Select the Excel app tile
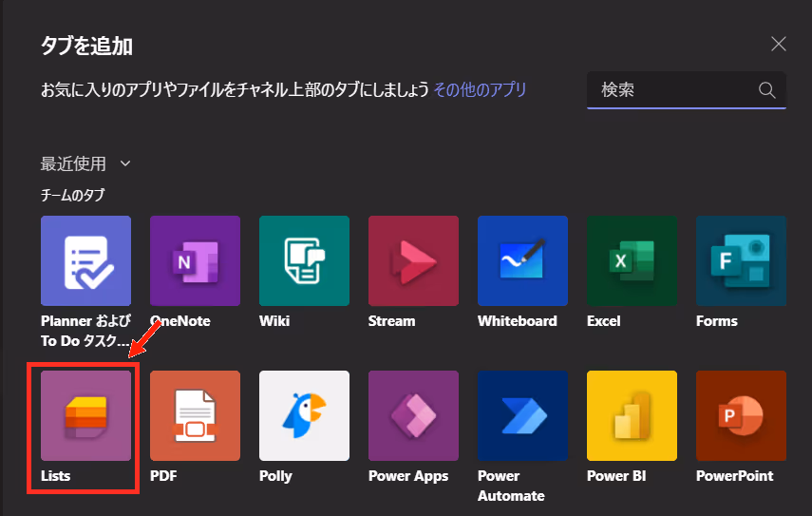 coord(632,260)
